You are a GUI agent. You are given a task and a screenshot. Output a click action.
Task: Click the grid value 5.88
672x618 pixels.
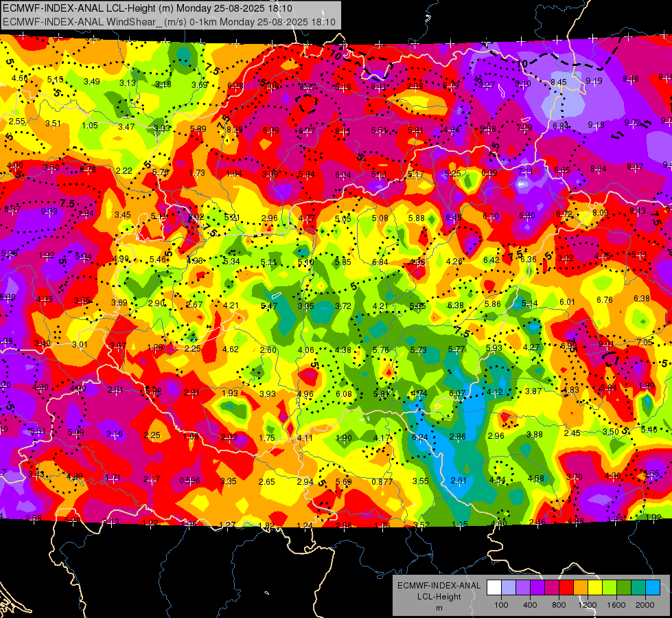(417, 218)
